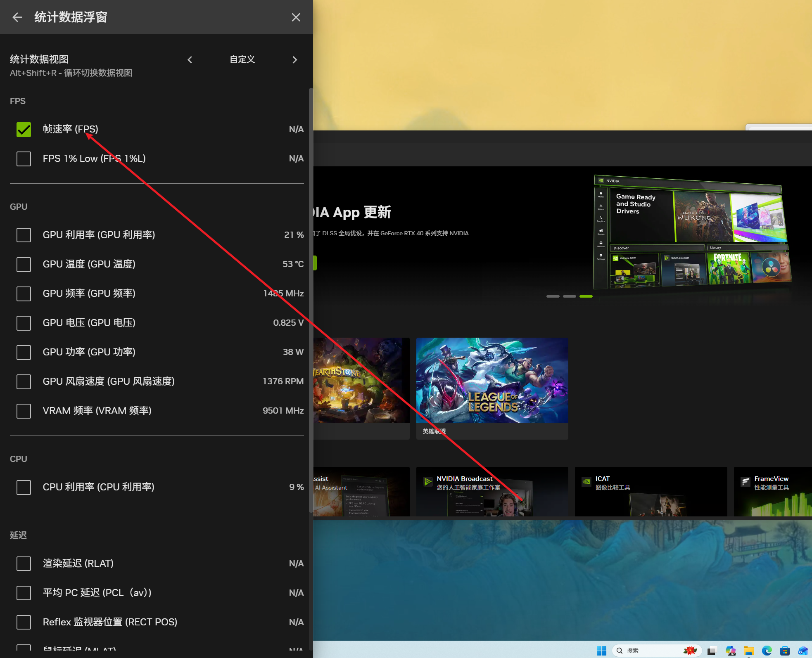The width and height of the screenshot is (812, 658).
Task: Open the ICAT 图像比较工具 tile
Action: [x=651, y=491]
